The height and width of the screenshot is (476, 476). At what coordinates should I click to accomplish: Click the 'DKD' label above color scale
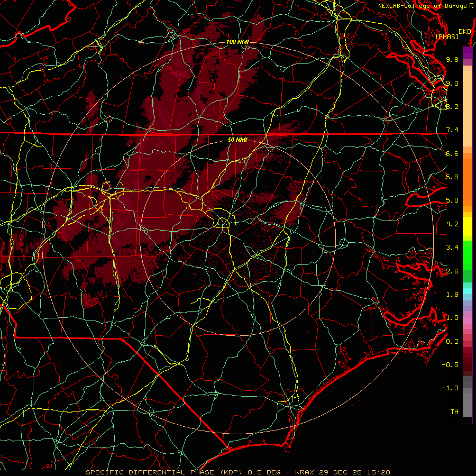tap(465, 32)
